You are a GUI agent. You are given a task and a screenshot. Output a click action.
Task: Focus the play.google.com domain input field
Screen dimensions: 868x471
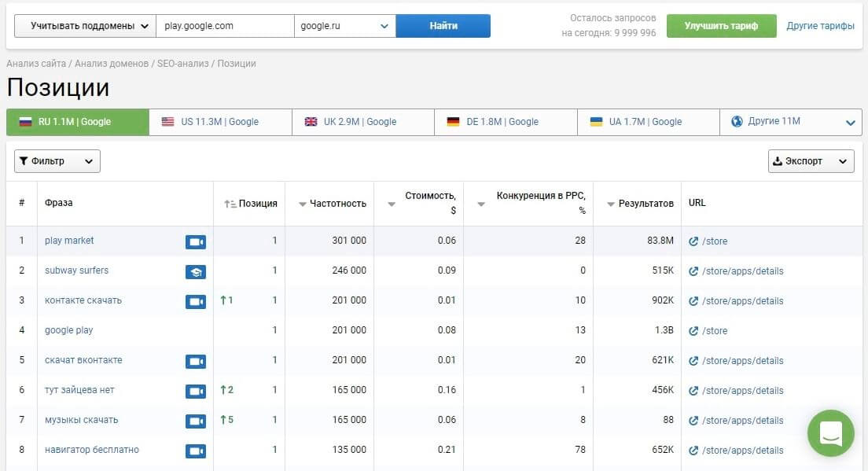point(226,26)
